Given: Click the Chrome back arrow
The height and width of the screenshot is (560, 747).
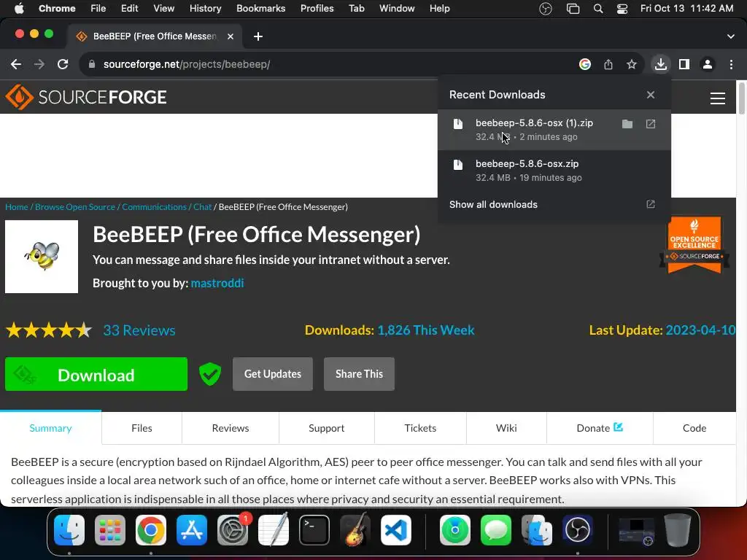Looking at the screenshot, I should [16, 64].
